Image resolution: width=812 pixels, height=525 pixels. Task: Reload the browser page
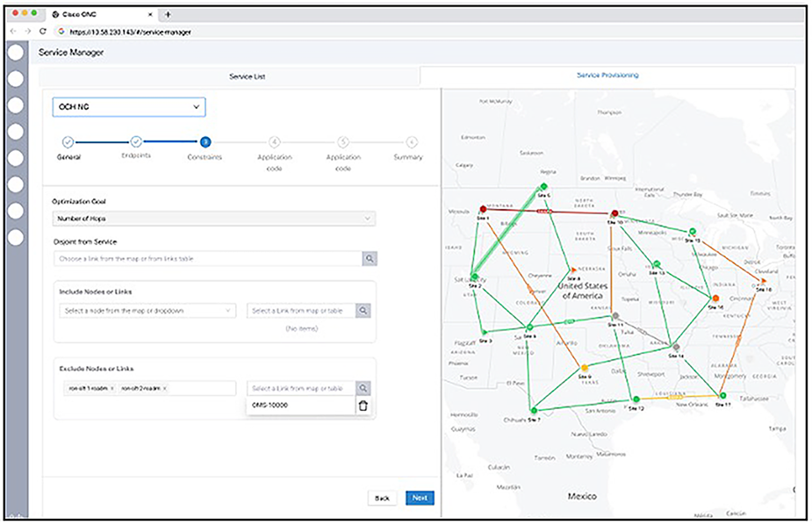(x=43, y=32)
